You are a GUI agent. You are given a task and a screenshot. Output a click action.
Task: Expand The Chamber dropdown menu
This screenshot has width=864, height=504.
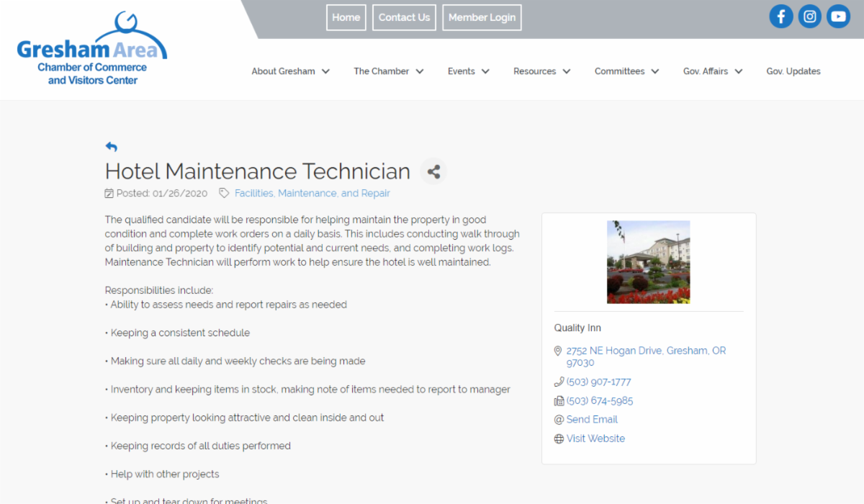coord(388,71)
